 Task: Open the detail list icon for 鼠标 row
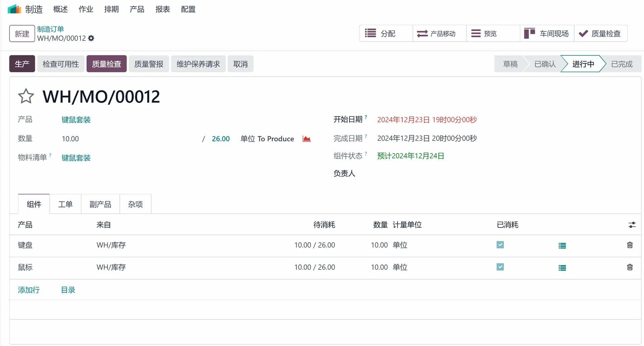tap(562, 268)
